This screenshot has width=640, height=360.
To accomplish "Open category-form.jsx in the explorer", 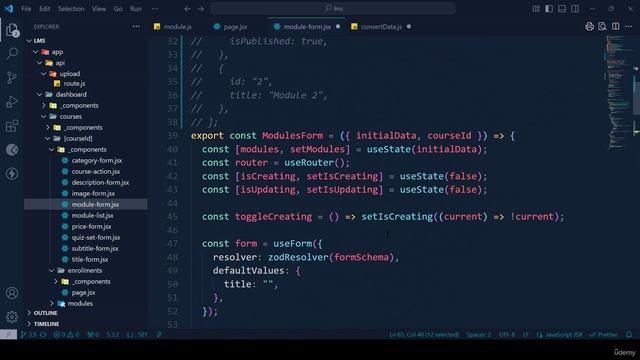I will [x=97, y=160].
